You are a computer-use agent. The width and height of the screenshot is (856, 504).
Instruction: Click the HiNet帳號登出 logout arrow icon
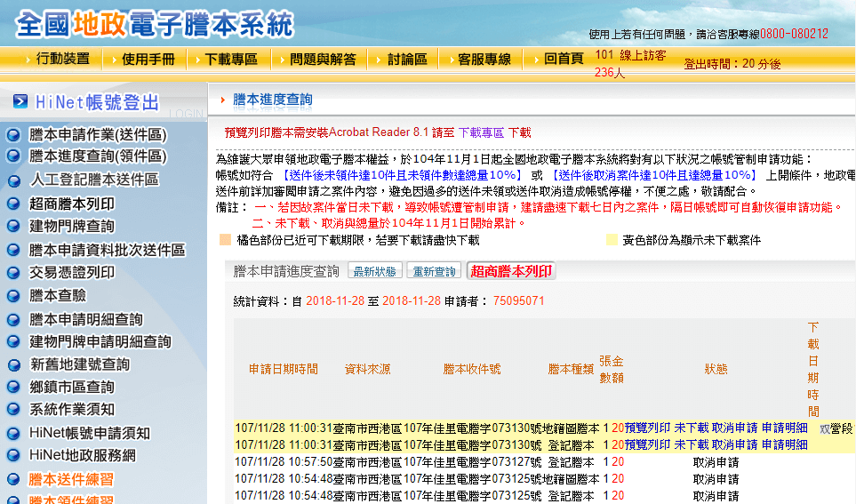(20, 102)
